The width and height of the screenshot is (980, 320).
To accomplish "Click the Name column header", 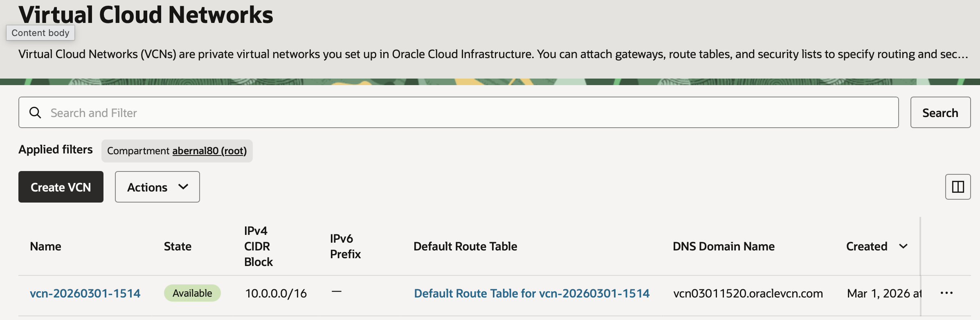I will [46, 246].
